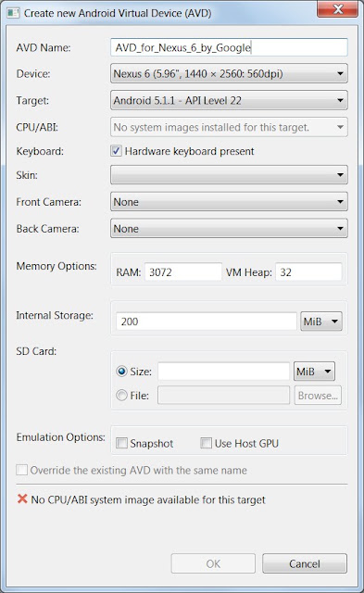
Task: Click the 'Emulation Options:' label
Action: coord(61,437)
